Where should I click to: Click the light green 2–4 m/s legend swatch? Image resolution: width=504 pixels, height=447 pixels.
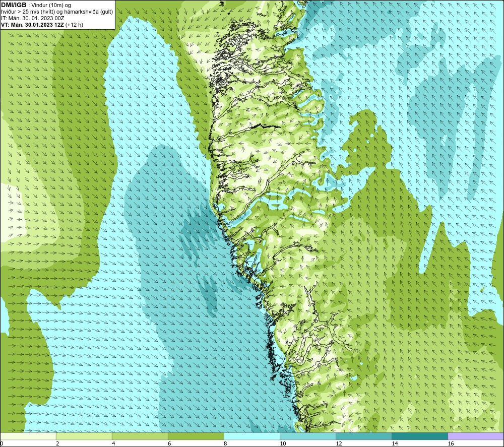click(x=84, y=436)
